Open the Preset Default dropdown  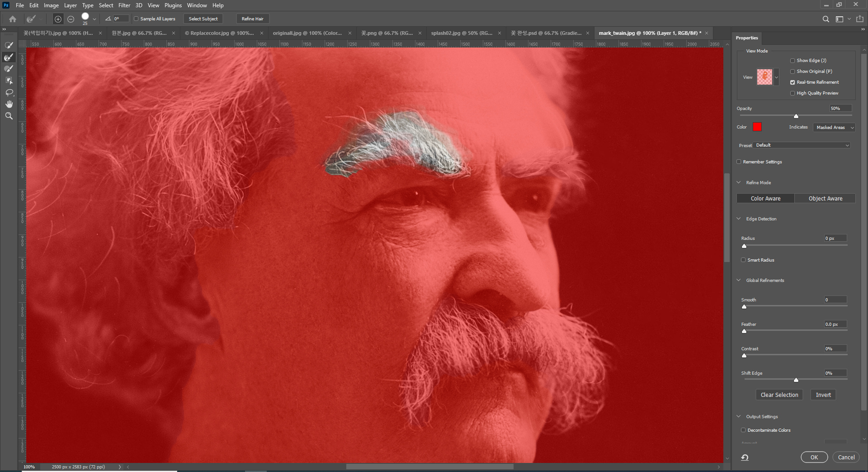[802, 145]
